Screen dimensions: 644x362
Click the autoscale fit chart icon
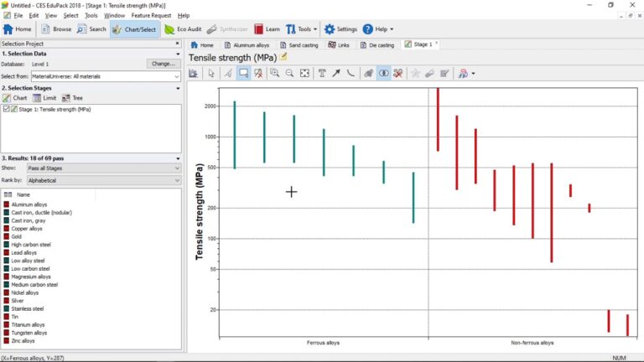[304, 74]
